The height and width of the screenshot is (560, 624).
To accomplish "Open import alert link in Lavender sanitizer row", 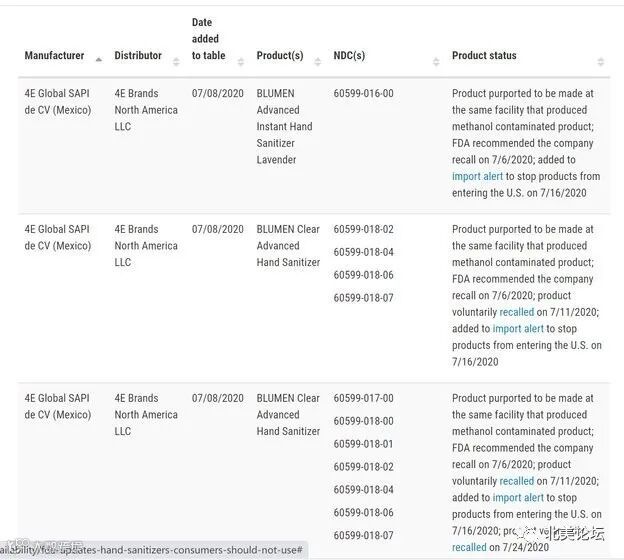I will coord(478,177).
